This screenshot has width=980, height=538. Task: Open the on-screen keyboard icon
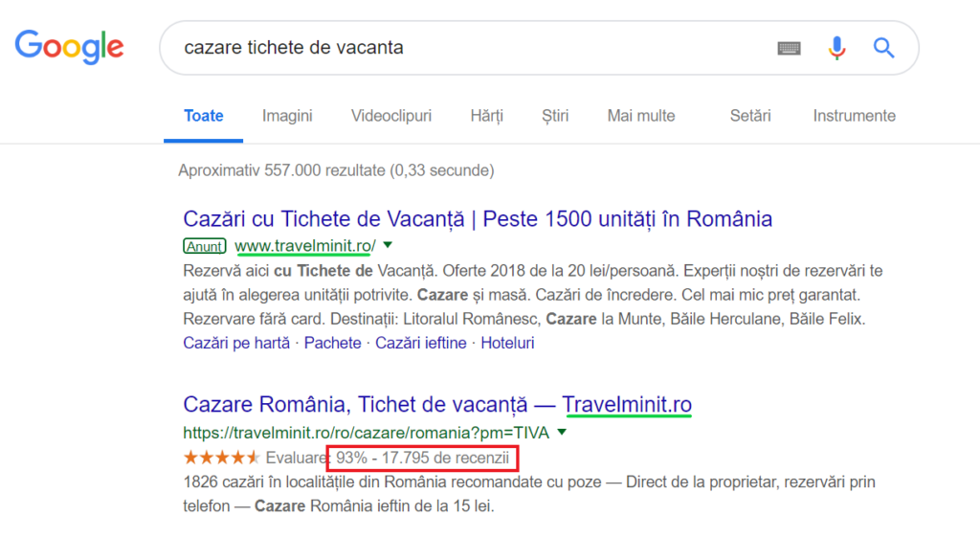pos(789,48)
